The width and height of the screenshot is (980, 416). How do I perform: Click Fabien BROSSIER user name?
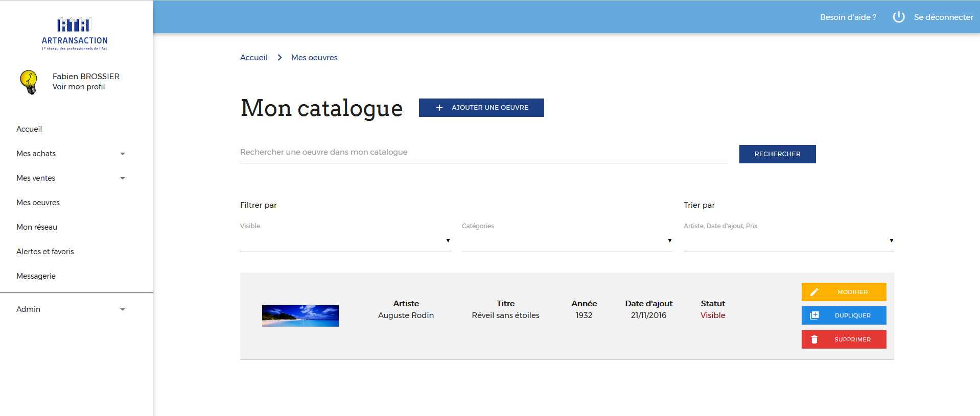[86, 77]
